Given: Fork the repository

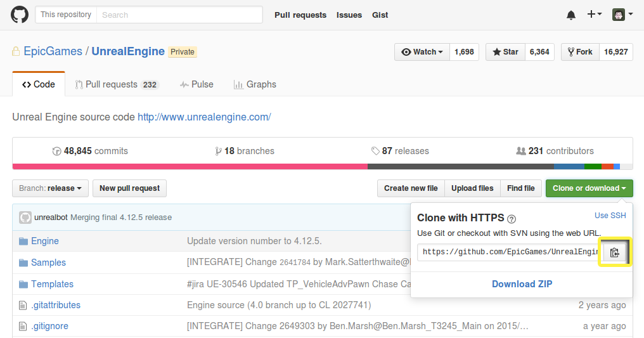Looking at the screenshot, I should coord(580,52).
